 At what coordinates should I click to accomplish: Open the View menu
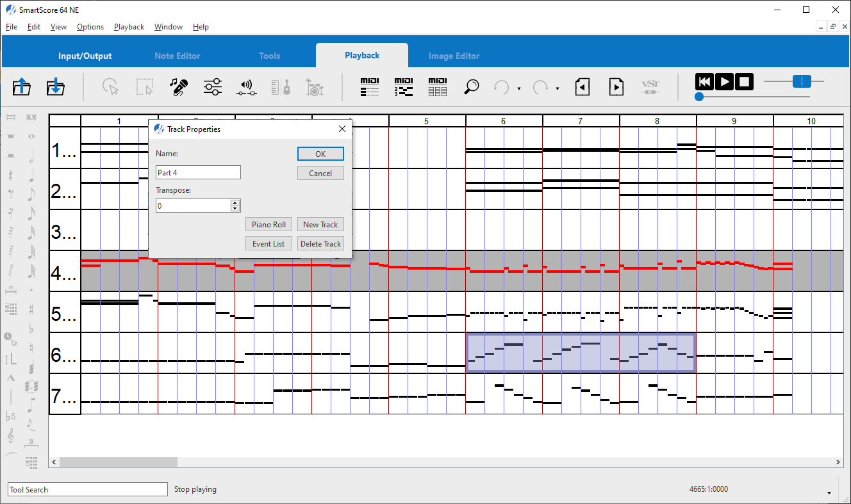coord(58,27)
